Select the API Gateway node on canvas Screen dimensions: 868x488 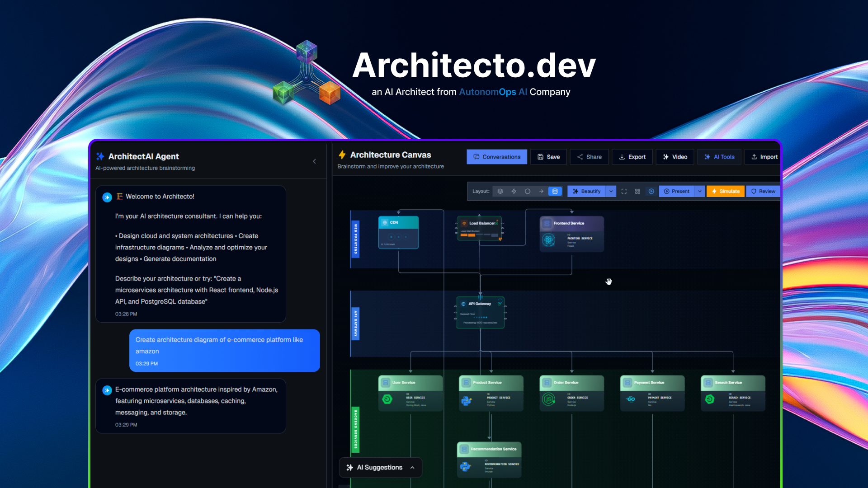tap(480, 312)
